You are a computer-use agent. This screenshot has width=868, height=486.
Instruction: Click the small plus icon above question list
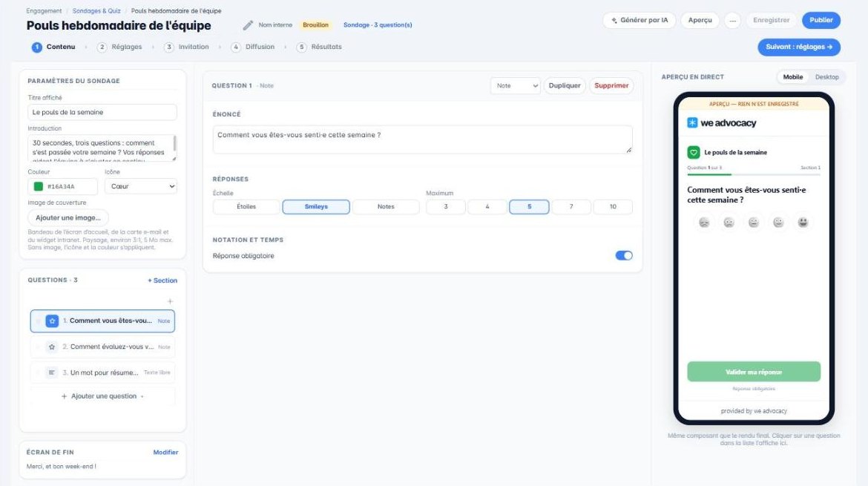pyautogui.click(x=170, y=302)
